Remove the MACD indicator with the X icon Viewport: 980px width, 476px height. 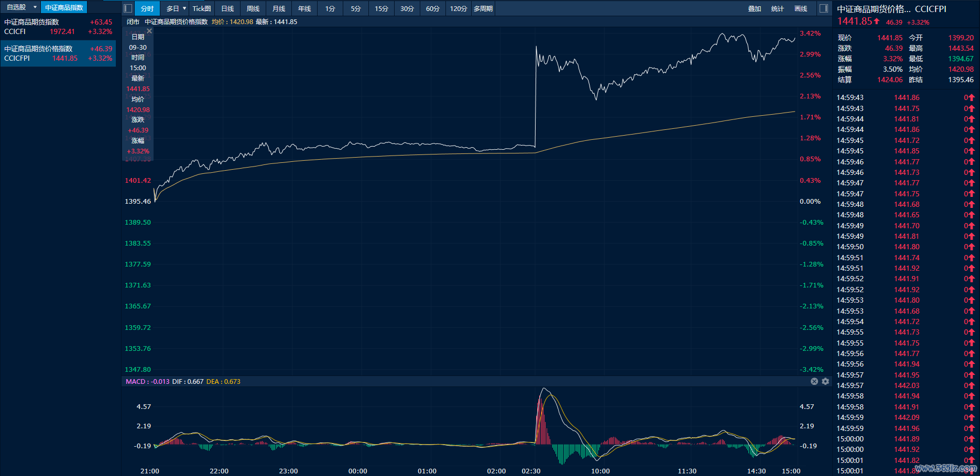(x=814, y=381)
